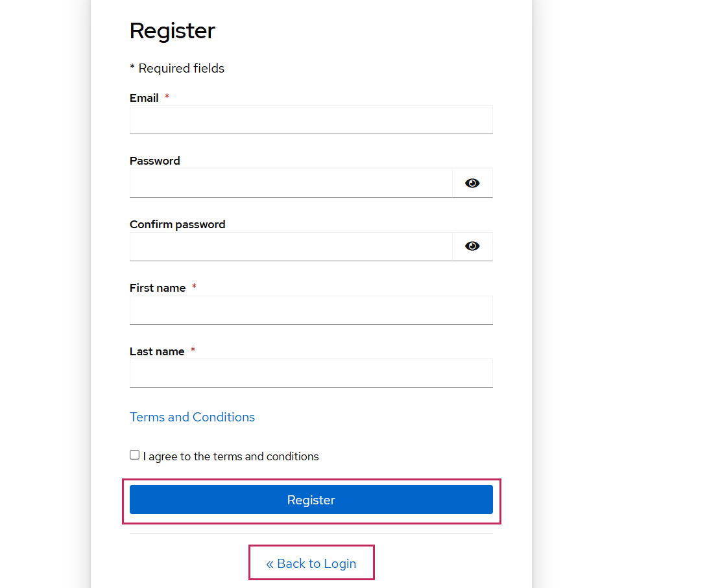Go back via « Back to Login

[x=311, y=563]
